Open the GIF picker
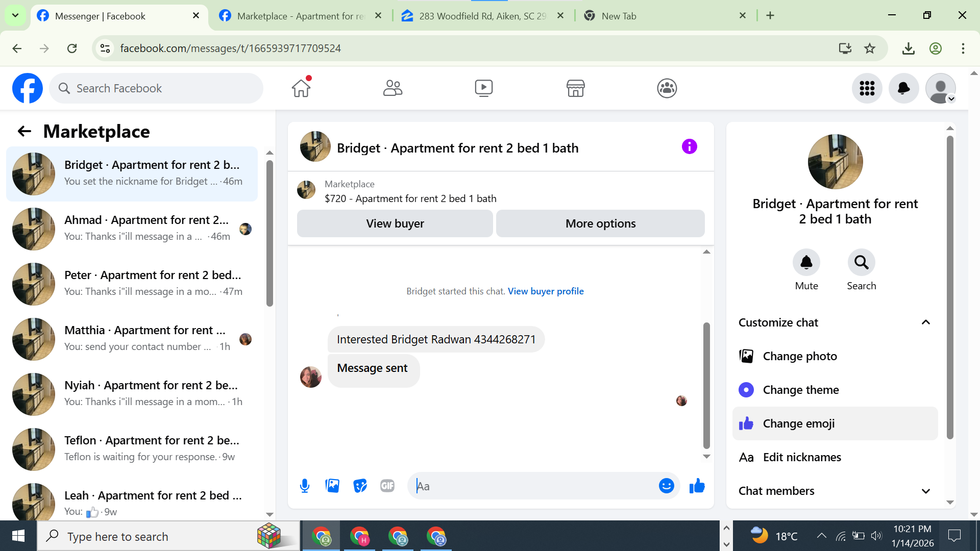980x551 pixels. click(x=387, y=486)
